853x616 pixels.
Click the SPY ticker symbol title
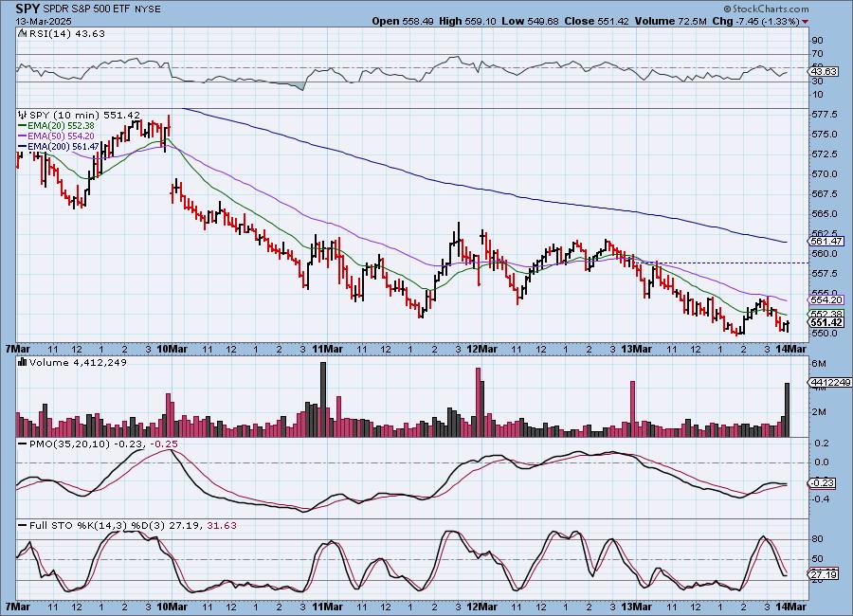point(27,9)
